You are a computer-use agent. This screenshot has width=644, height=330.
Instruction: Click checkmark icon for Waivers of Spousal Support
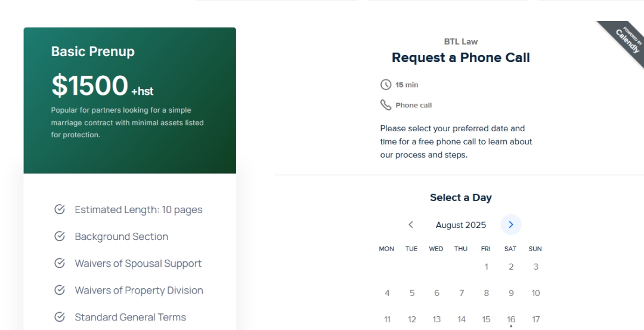pos(60,263)
